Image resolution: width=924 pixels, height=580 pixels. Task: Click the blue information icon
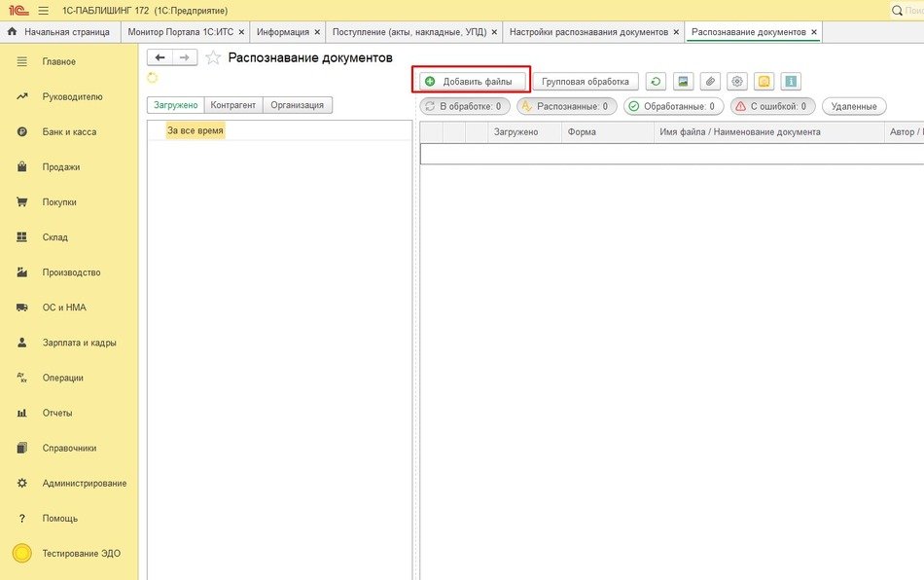pos(791,82)
